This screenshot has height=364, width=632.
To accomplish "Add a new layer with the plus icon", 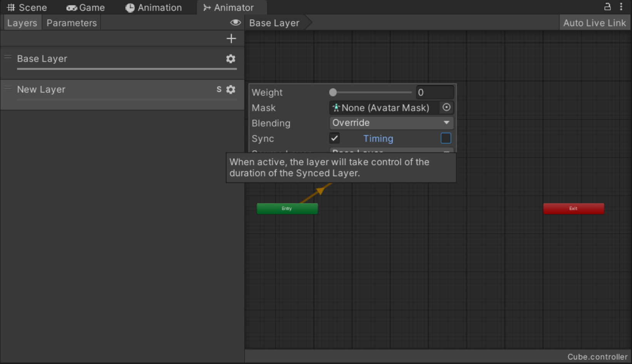I will point(231,38).
